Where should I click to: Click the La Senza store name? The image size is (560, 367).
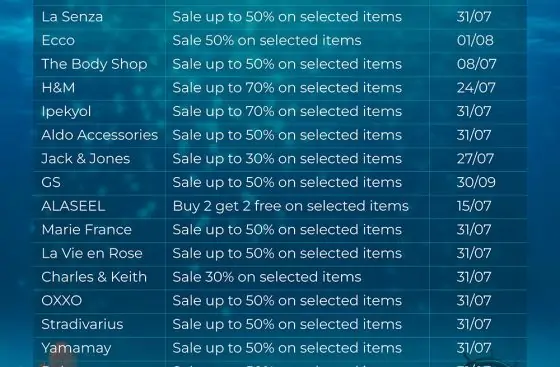(72, 17)
